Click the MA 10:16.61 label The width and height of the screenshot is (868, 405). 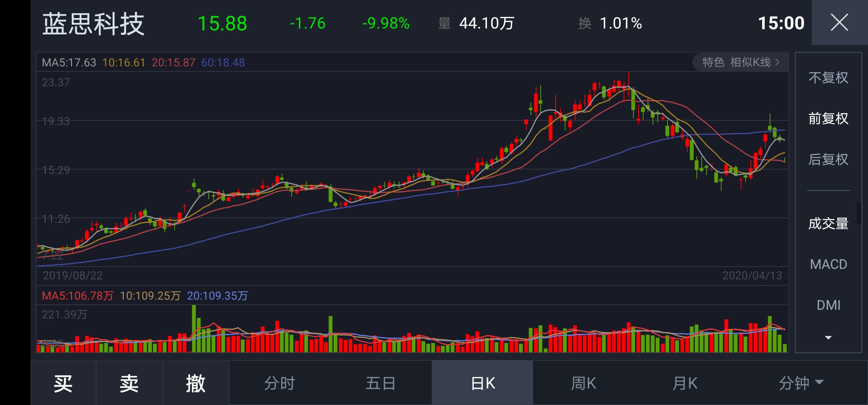click(124, 62)
